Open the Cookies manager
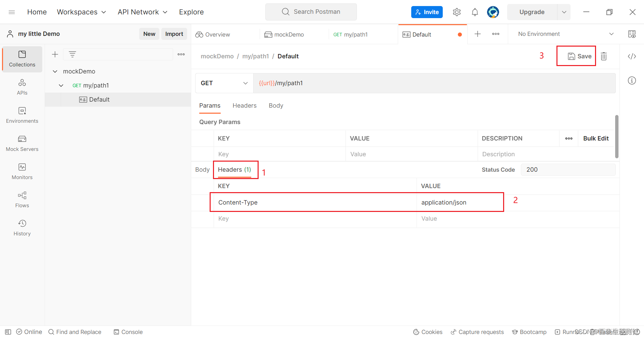The image size is (644, 338). 428,332
